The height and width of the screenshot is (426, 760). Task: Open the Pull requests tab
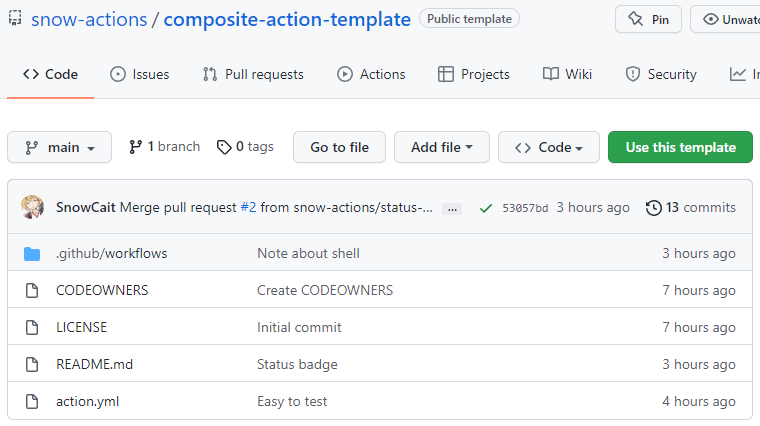coord(253,74)
